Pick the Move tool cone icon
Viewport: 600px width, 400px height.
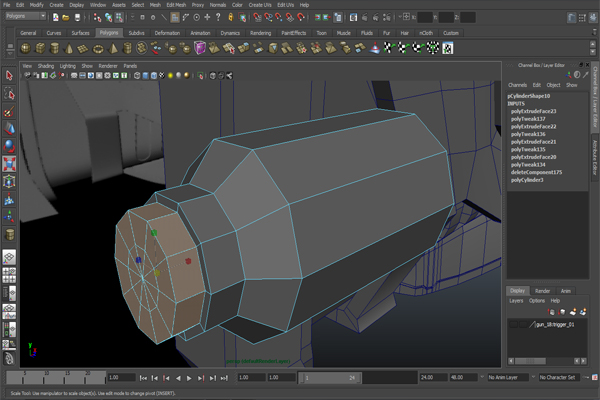[x=9, y=129]
